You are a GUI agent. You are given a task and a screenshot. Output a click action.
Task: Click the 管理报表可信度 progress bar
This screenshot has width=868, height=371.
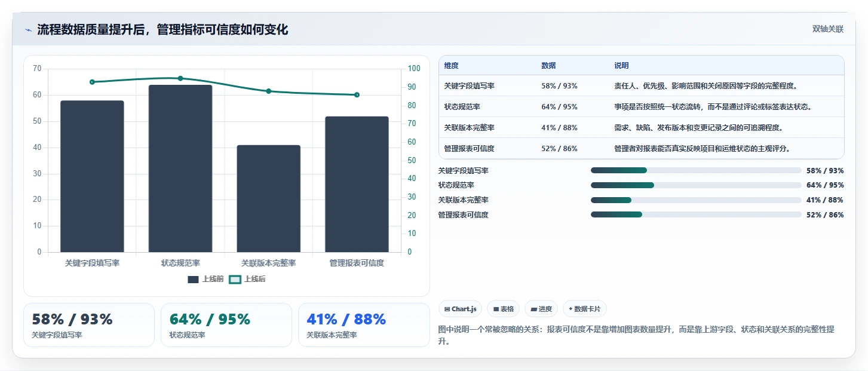tap(696, 214)
